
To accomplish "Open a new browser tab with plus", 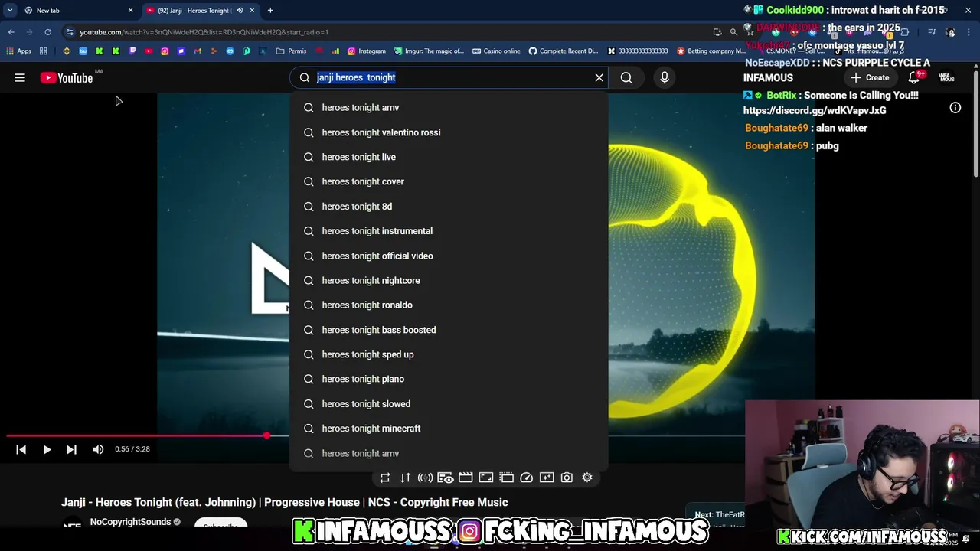I will click(x=270, y=10).
